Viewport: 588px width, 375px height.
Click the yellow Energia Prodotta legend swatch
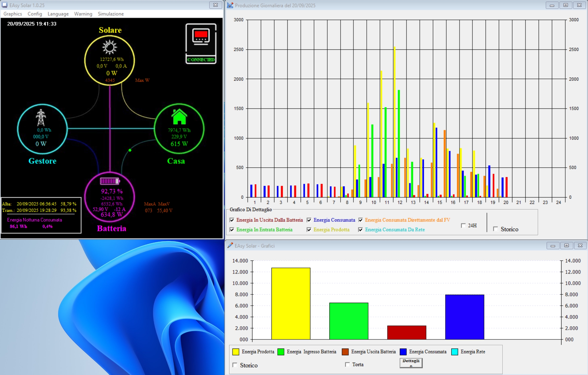[x=236, y=352]
